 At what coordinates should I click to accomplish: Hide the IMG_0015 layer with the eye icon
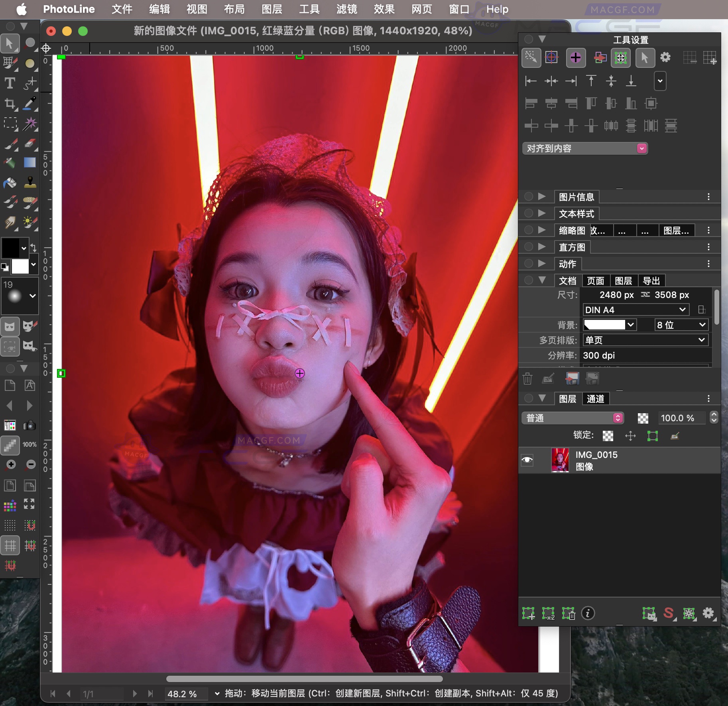point(527,460)
